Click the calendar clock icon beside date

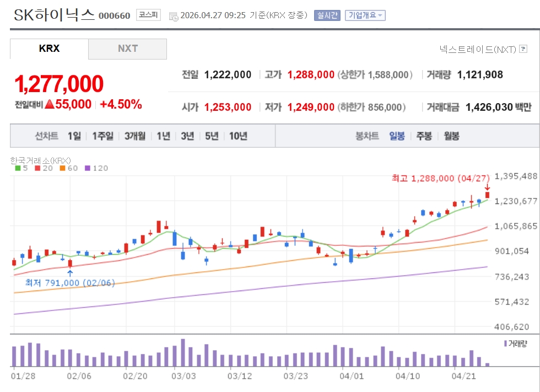pyautogui.click(x=174, y=15)
